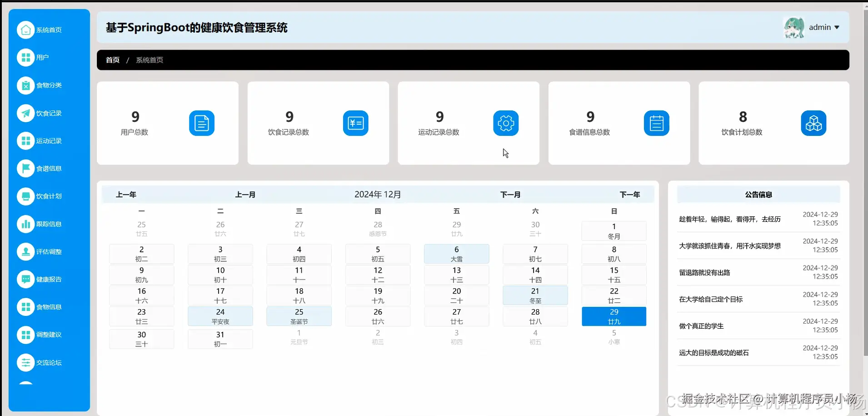Screen dimensions: 868x416
Task: Open the 交流论坛 forum settings icon
Action: click(x=25, y=362)
